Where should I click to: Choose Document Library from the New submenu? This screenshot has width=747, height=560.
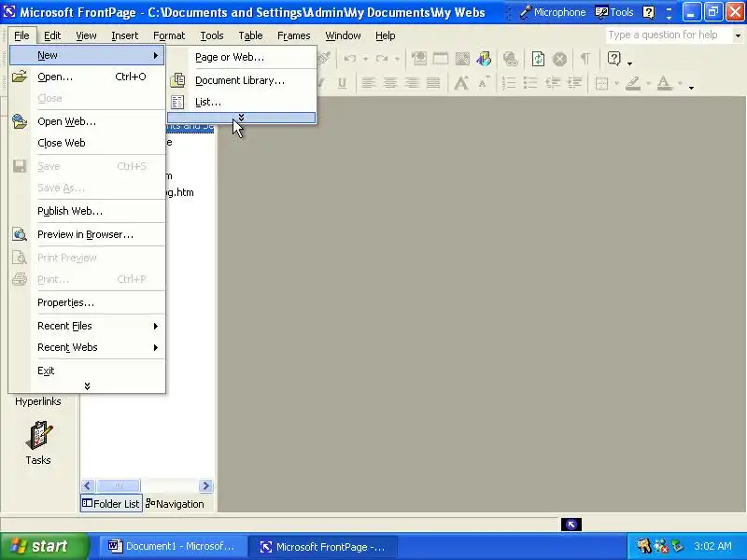[242, 80]
